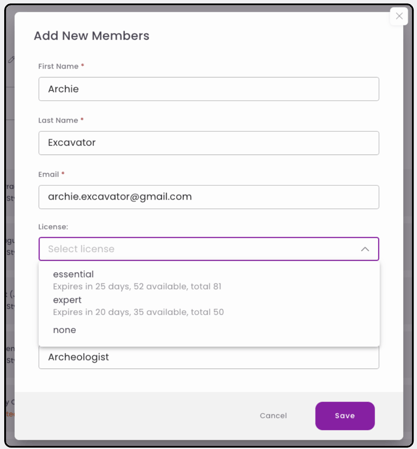
Task: Choose the expert license option
Action: click(67, 300)
